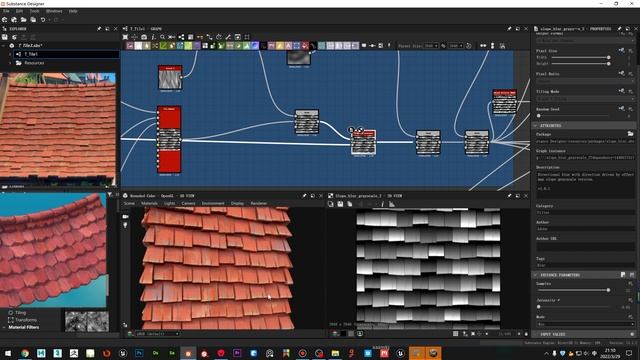This screenshot has height=360, width=640.
Task: Click the camera icon in 3D view sidebar
Action: tap(125, 216)
